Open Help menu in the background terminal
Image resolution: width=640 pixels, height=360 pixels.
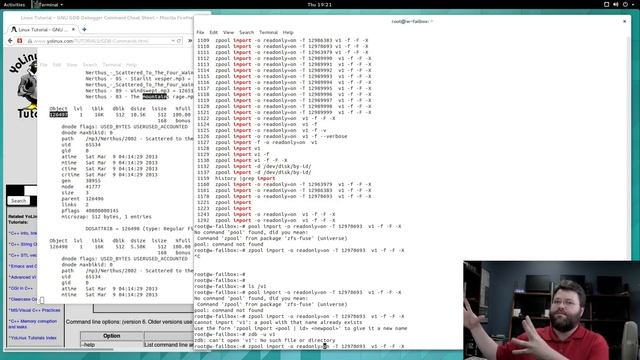click(131, 64)
